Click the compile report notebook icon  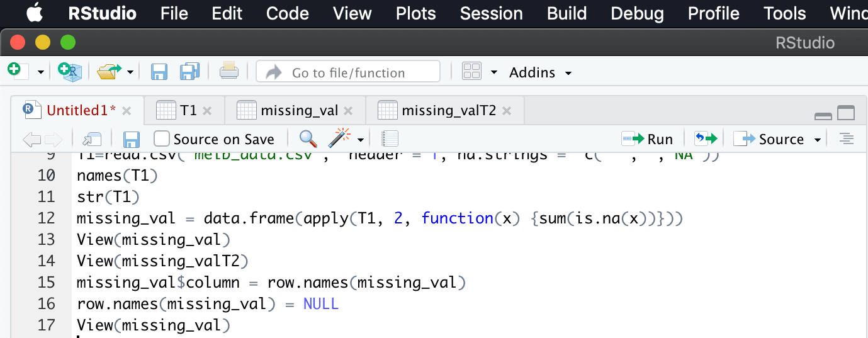390,139
